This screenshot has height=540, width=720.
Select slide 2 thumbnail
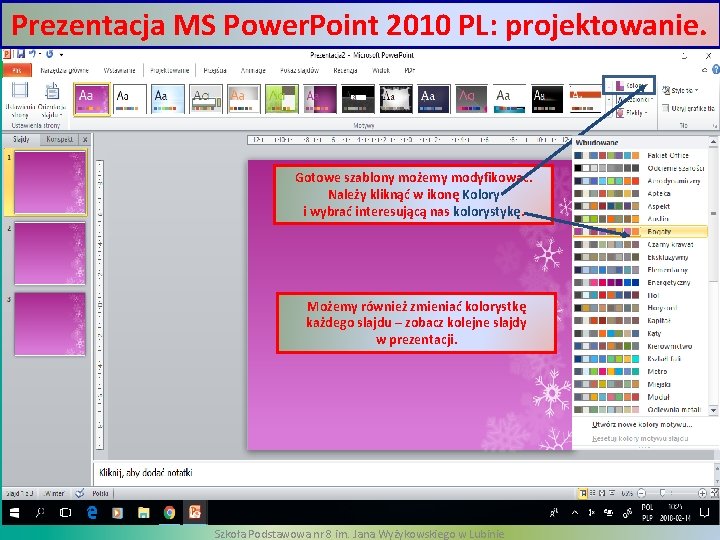[50, 253]
